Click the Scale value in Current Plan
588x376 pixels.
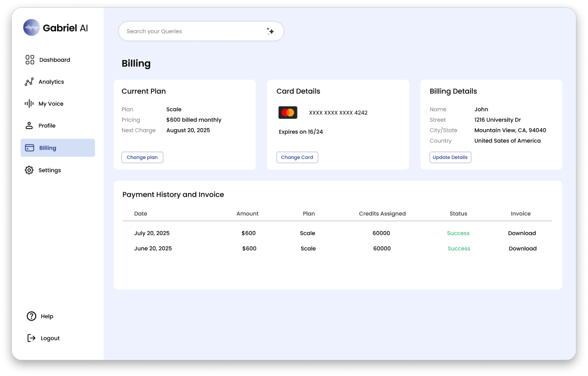tap(174, 109)
